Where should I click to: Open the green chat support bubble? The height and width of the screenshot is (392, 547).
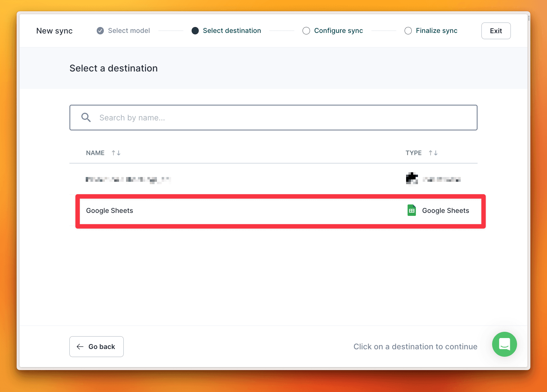pos(504,344)
